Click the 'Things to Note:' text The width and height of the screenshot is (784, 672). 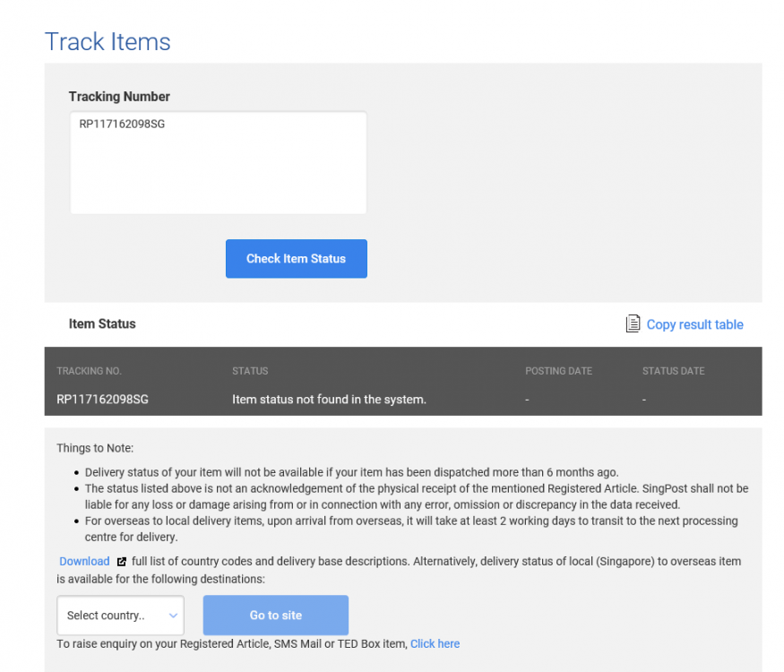click(95, 448)
